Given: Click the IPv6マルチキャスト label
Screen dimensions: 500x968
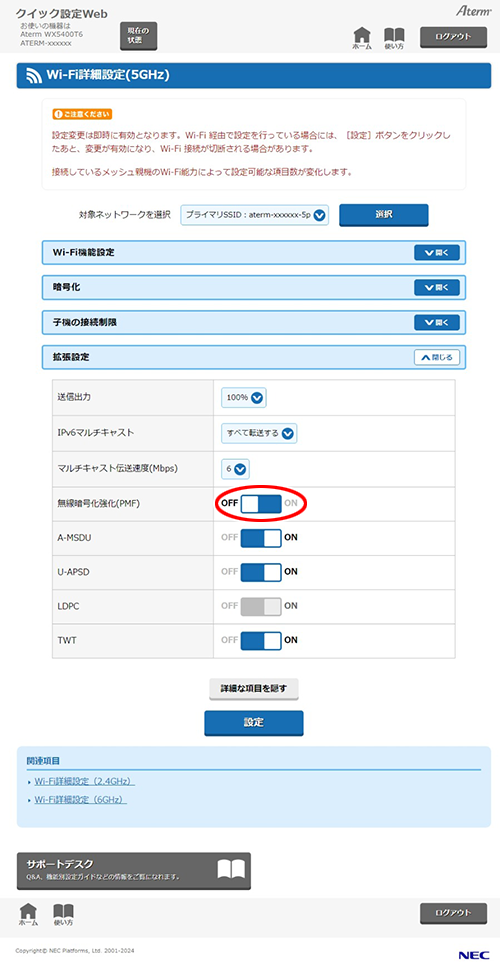Looking at the screenshot, I should (x=95, y=433).
